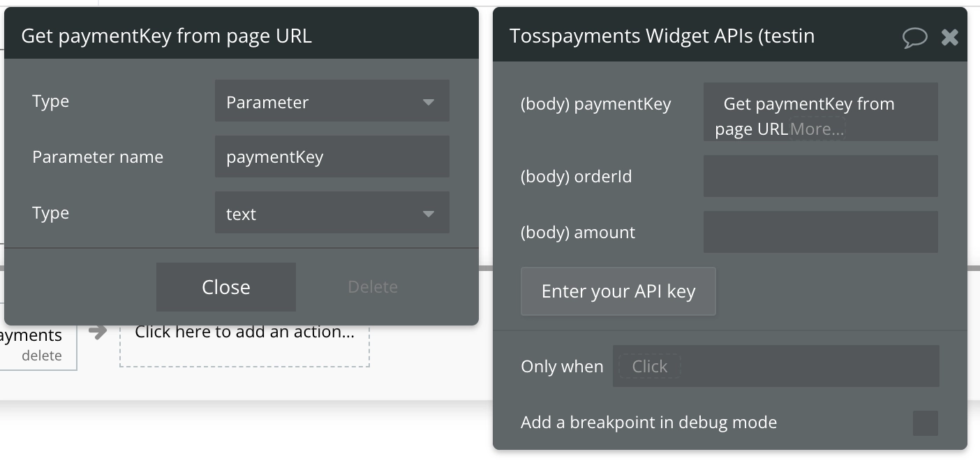This screenshot has height=461, width=980.
Task: Click More... in paymentKey expression
Action: (817, 129)
